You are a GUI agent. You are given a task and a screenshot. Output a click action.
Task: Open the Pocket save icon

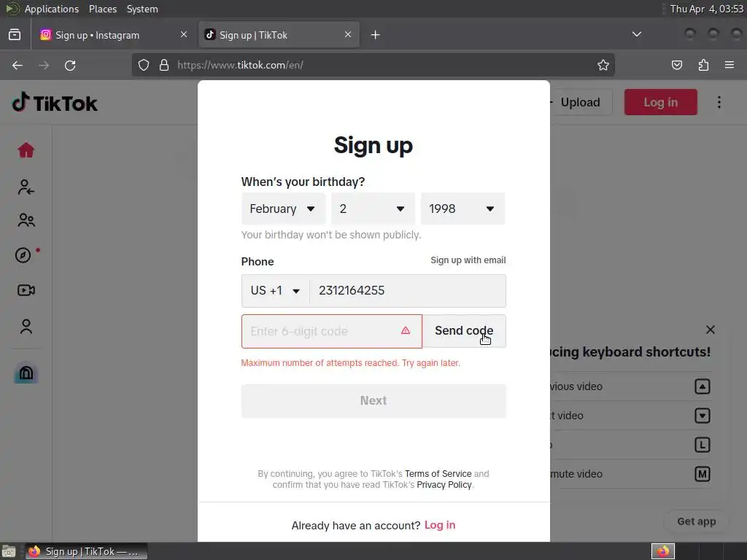tap(676, 65)
